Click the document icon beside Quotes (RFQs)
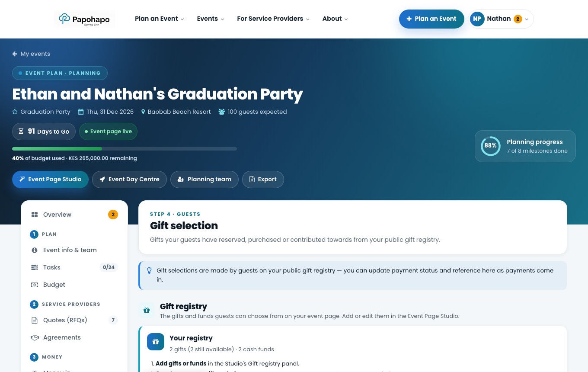The image size is (588, 372). tap(35, 320)
